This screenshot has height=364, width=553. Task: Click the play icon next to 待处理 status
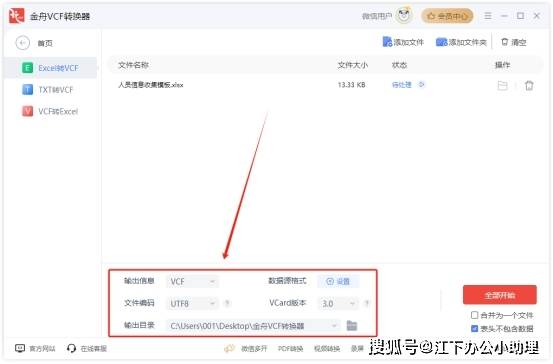[x=421, y=85]
